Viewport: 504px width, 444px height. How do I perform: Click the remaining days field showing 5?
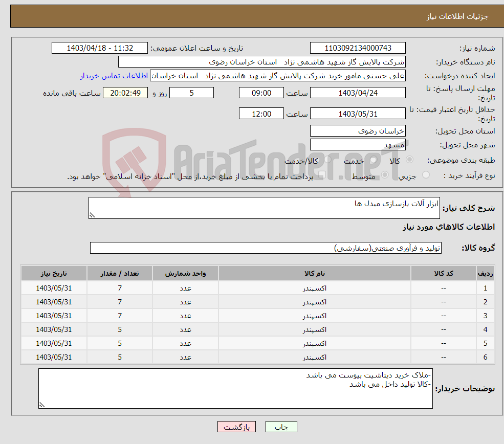point(191,93)
